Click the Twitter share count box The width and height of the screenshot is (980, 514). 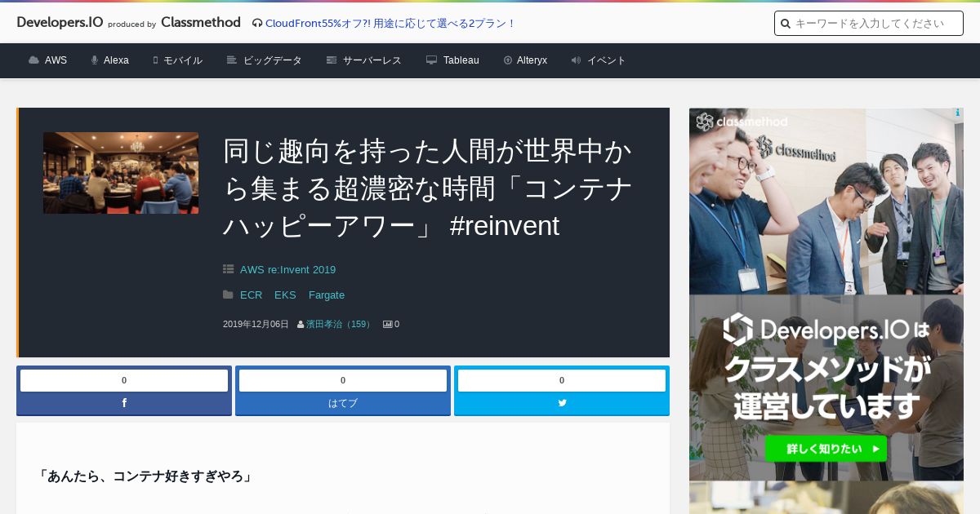click(x=562, y=380)
